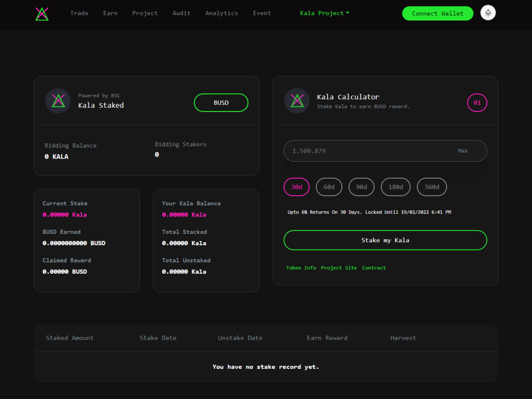Click Stake my Kala button
532x399 pixels.
click(385, 240)
